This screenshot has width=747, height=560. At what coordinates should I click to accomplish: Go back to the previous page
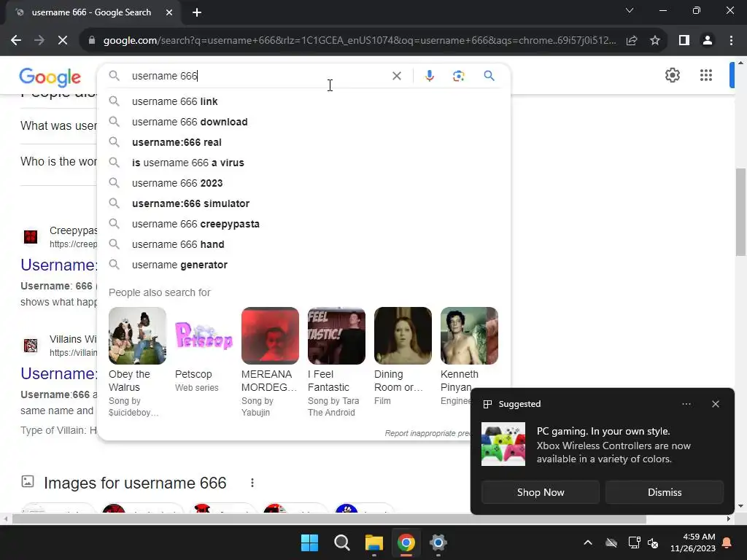coord(16,41)
